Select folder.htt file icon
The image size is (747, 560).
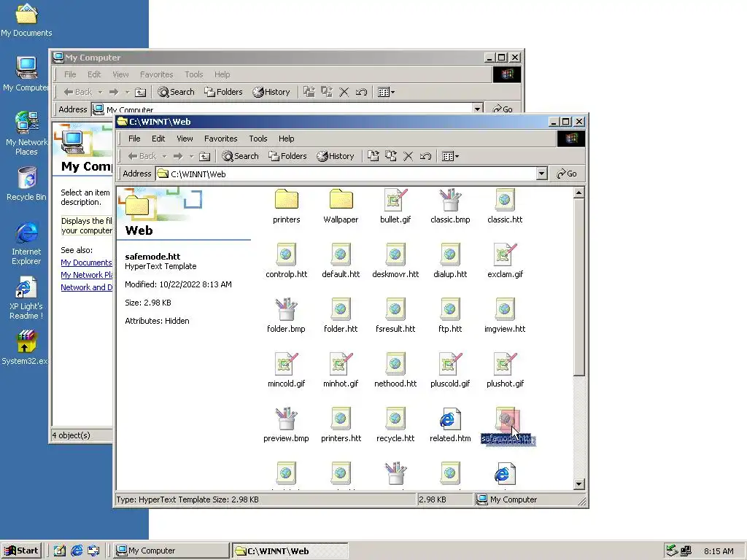pos(341,308)
